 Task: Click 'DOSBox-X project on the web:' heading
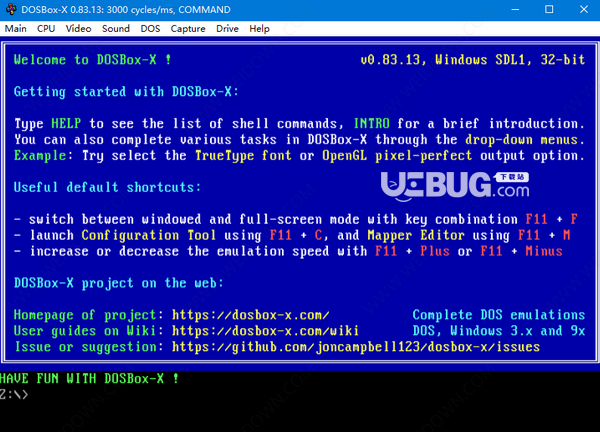click(119, 283)
